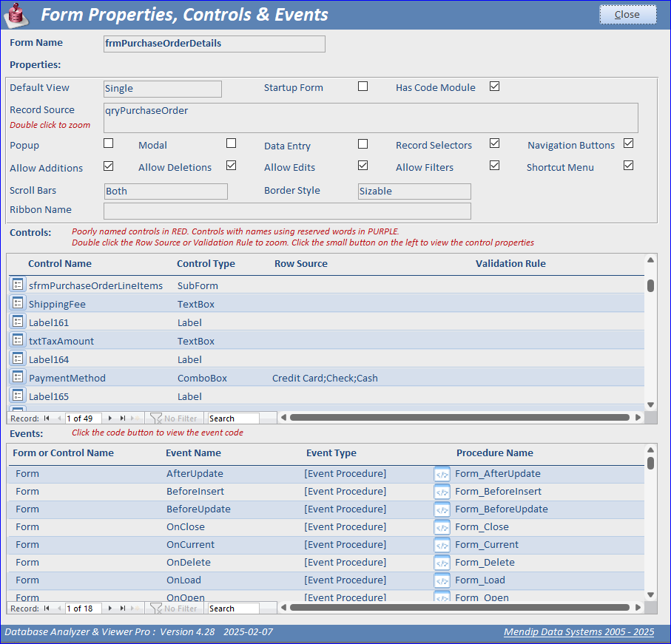The image size is (671, 644).
Task: Select the OnCurrent event name
Action: click(x=190, y=545)
